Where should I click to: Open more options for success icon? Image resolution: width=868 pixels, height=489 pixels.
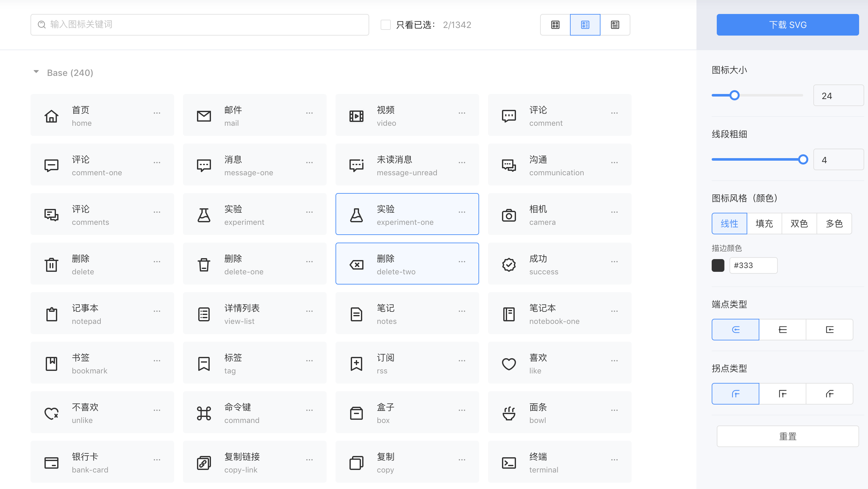pyautogui.click(x=614, y=262)
